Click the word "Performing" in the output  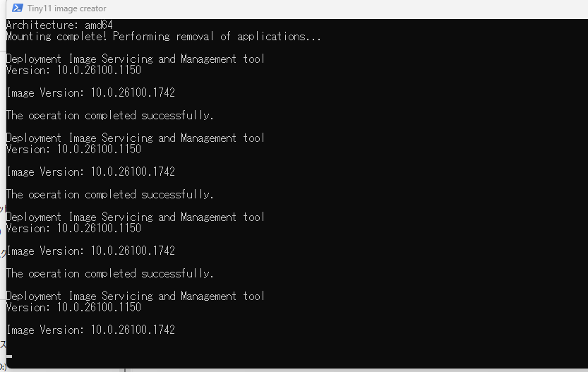tap(143, 36)
